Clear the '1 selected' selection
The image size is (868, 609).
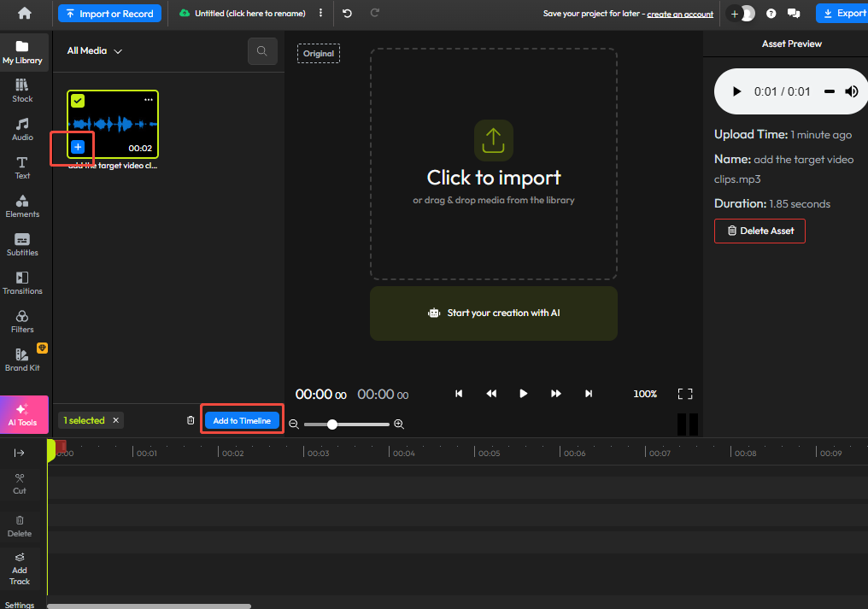115,420
